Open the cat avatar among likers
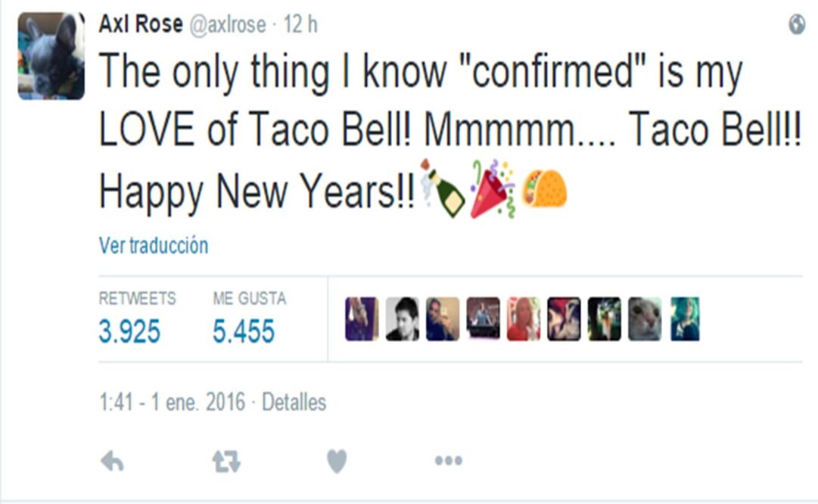 pos(645,319)
